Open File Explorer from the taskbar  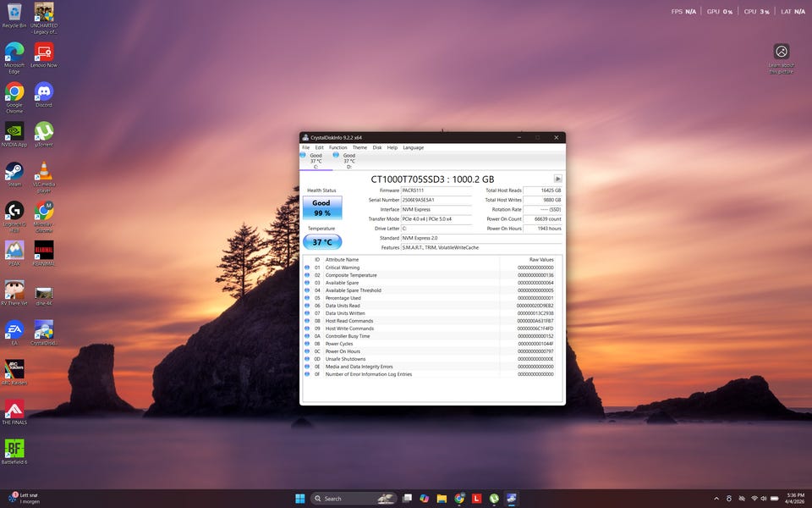pyautogui.click(x=442, y=499)
